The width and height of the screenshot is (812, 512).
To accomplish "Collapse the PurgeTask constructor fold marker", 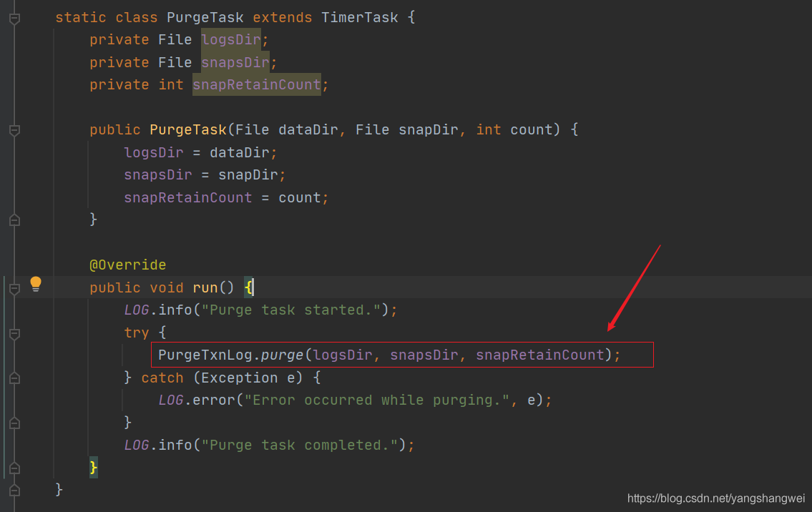I will [x=14, y=130].
